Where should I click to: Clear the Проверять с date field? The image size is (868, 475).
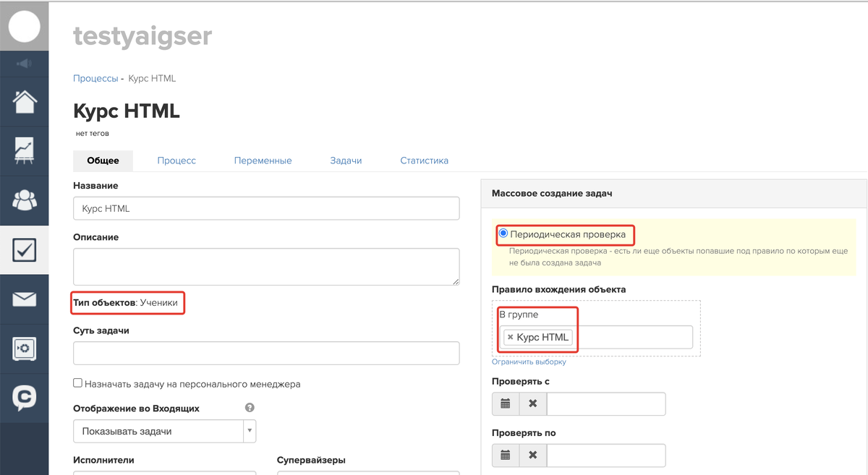click(x=533, y=403)
